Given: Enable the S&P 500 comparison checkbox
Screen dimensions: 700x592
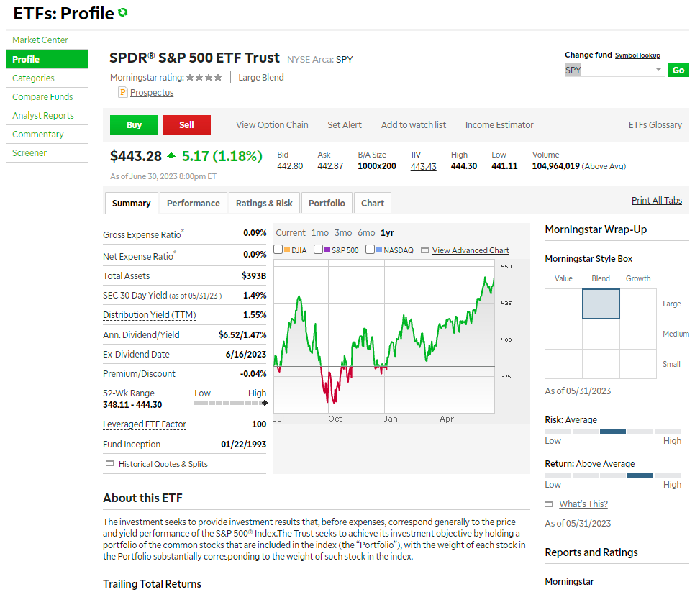Looking at the screenshot, I should coord(318,249).
